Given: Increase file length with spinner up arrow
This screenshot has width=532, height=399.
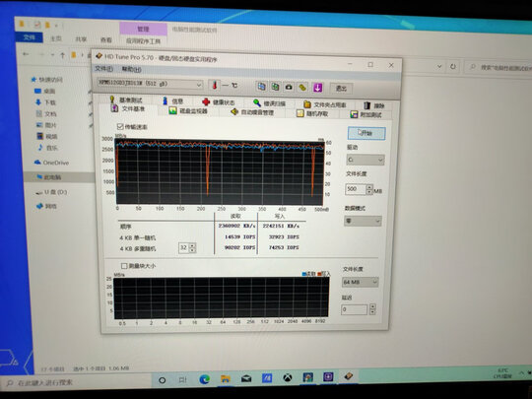Looking at the screenshot, I should (369, 187).
